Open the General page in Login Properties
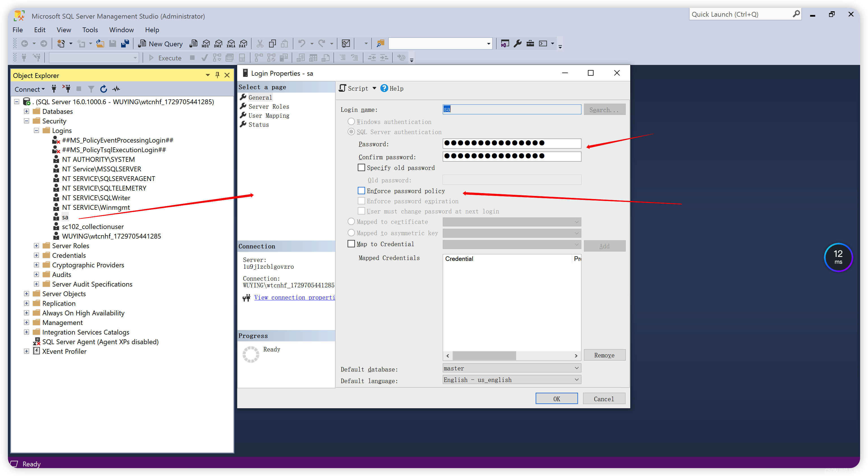Image resolution: width=868 pixels, height=476 pixels. [x=260, y=97]
